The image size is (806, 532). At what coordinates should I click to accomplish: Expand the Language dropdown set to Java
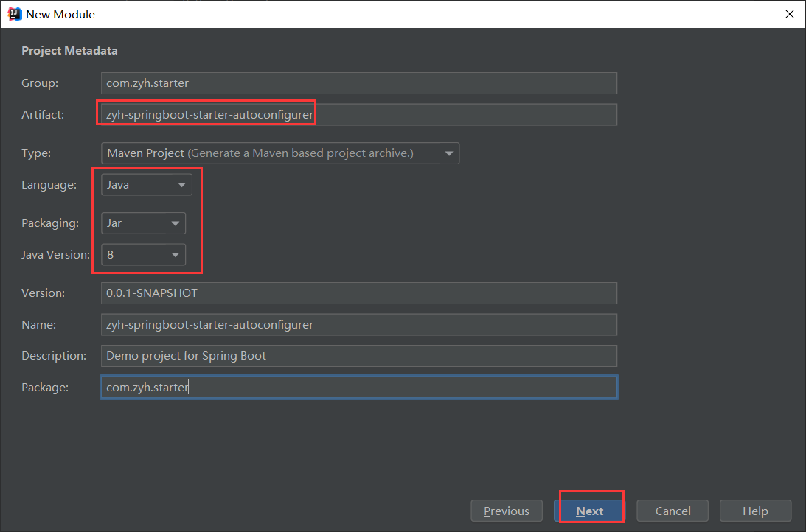pos(146,185)
